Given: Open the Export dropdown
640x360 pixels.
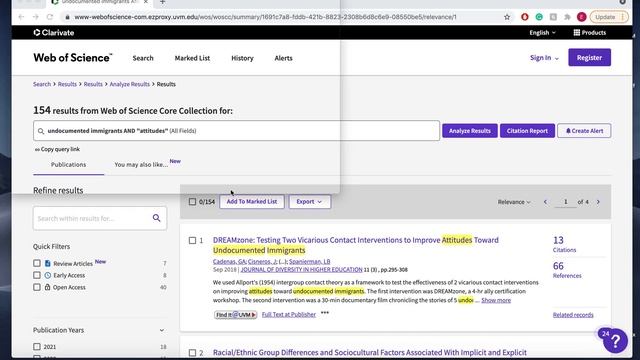Looking at the screenshot, I should tap(309, 202).
